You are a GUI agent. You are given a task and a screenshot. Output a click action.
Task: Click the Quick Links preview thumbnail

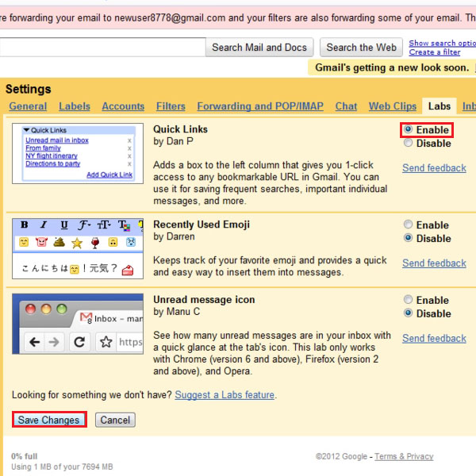coord(78,153)
